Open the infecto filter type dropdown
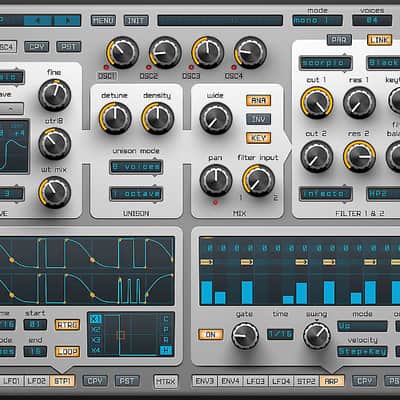 point(325,194)
